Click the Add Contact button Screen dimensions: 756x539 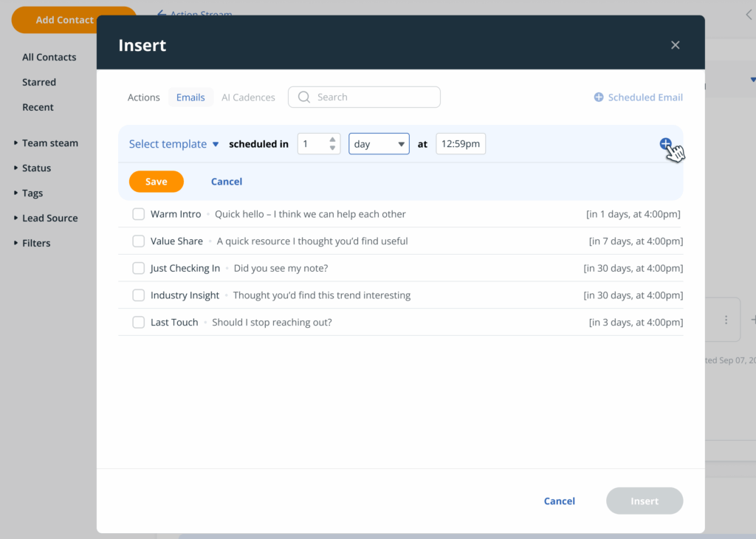(x=65, y=20)
